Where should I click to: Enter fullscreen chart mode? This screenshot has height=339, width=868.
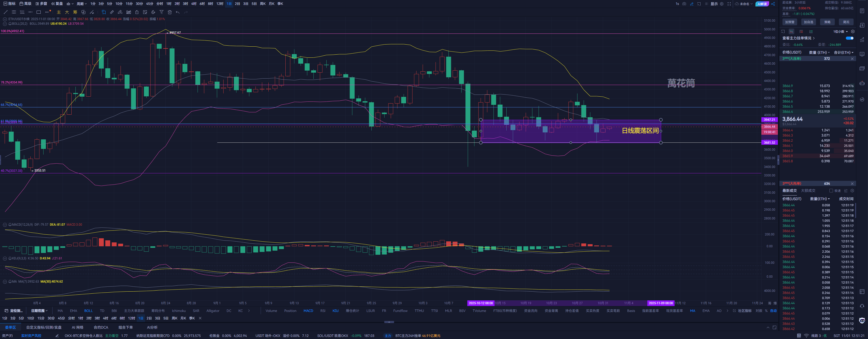tap(729, 4)
